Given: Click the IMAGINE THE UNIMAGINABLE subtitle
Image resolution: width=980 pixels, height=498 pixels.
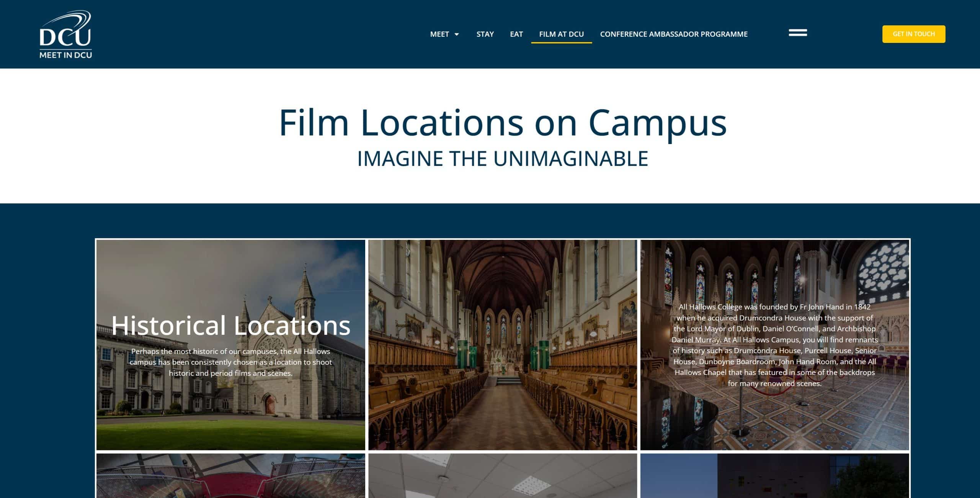Looking at the screenshot, I should [x=502, y=159].
